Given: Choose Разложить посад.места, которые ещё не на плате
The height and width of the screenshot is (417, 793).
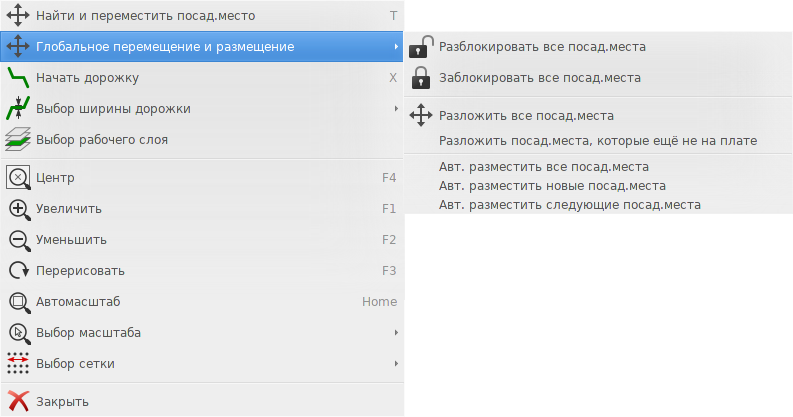Looking at the screenshot, I should 598,141.
